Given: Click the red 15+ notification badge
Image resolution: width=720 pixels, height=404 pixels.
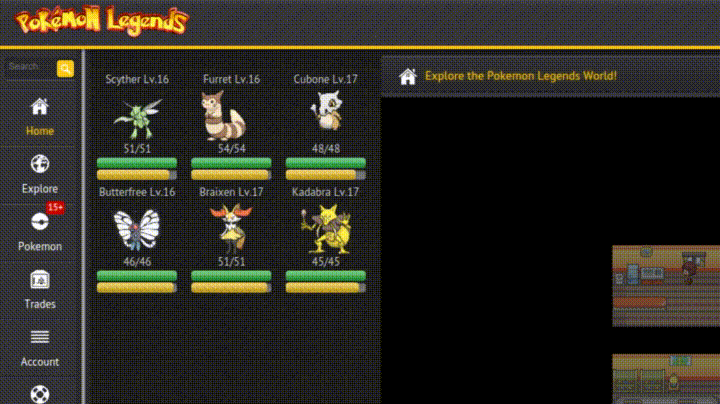Looking at the screenshot, I should pyautogui.click(x=55, y=208).
